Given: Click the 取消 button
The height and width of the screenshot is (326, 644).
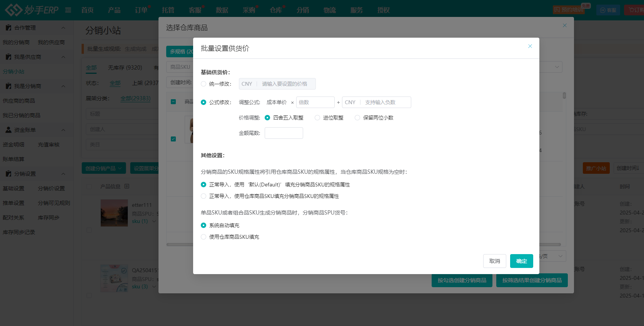Looking at the screenshot, I should click(495, 261).
